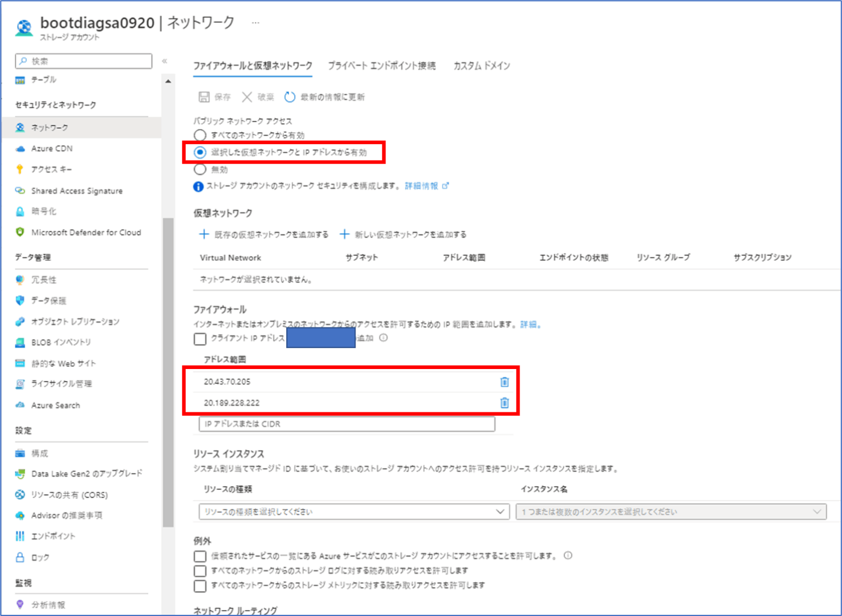Open the ネットワーク sidebar icon
Viewport: 842px width, 616px height.
(x=20, y=127)
